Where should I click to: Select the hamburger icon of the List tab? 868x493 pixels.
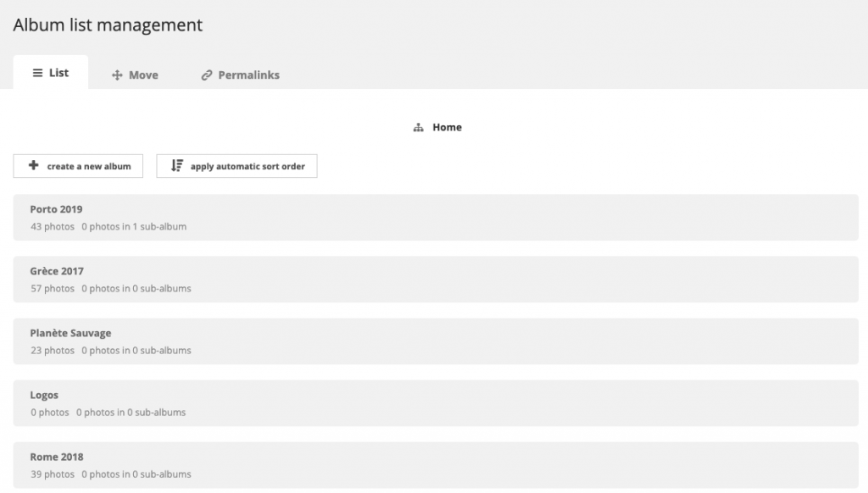pos(36,72)
